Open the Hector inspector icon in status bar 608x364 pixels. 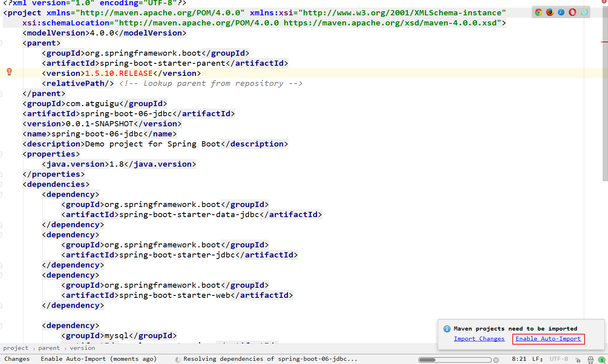pyautogui.click(x=590, y=360)
